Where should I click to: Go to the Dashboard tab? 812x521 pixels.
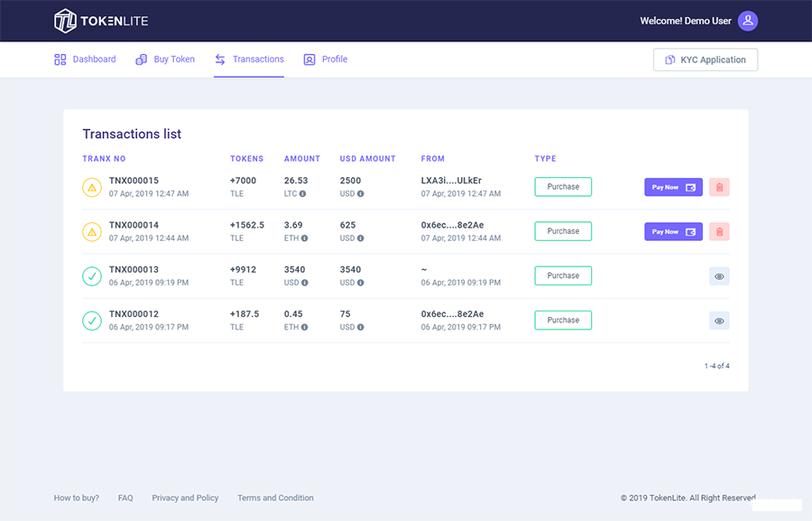[85, 60]
